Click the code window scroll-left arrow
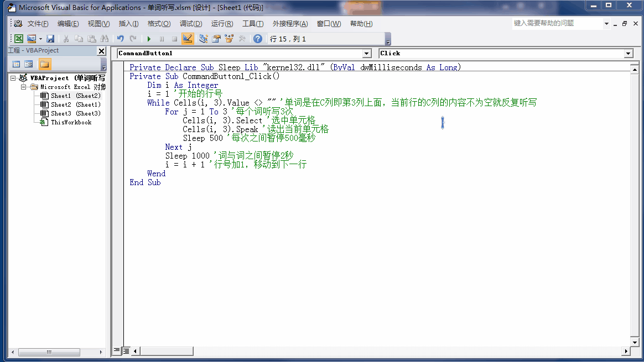The width and height of the screenshot is (644, 362). click(135, 351)
